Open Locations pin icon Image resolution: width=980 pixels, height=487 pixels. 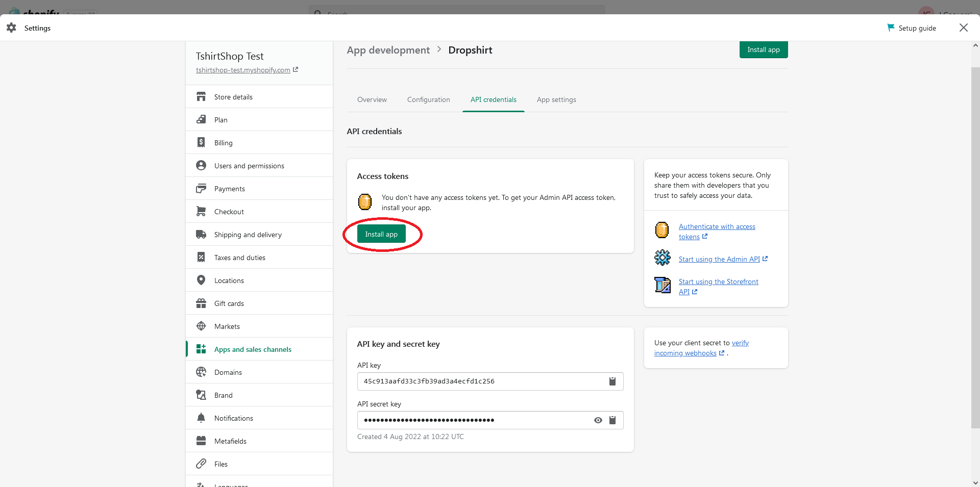201,280
